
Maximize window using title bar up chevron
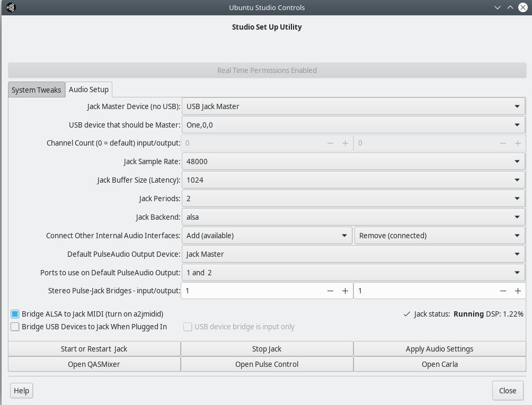point(510,7)
